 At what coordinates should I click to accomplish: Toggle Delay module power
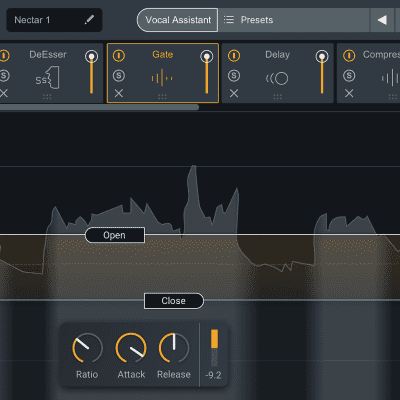[x=234, y=55]
